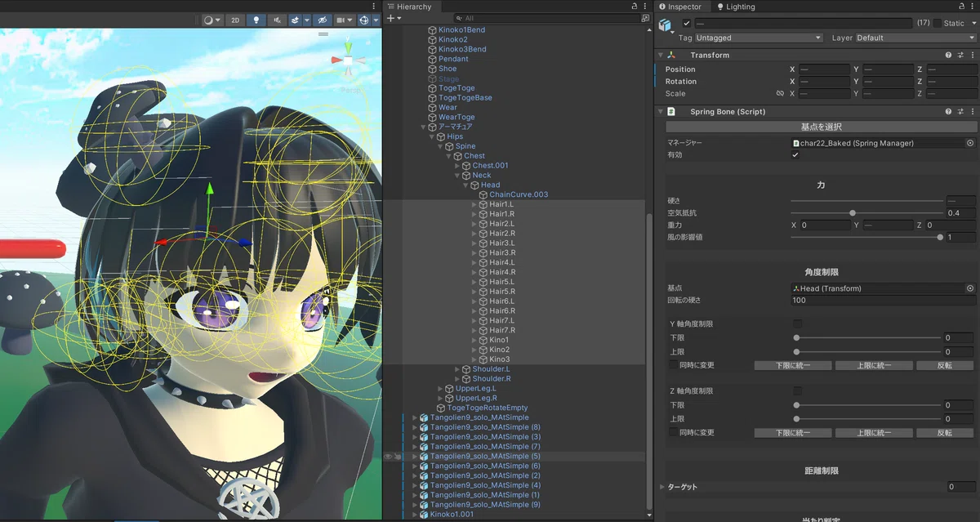Toggle the Inspector panel lock icon
Viewport: 980px width, 522px height.
point(961,7)
